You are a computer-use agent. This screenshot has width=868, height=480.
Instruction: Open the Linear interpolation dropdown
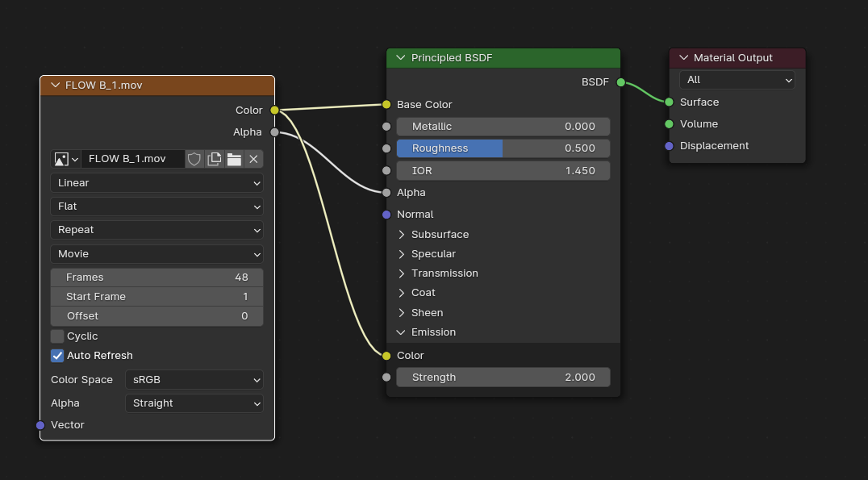coord(156,182)
